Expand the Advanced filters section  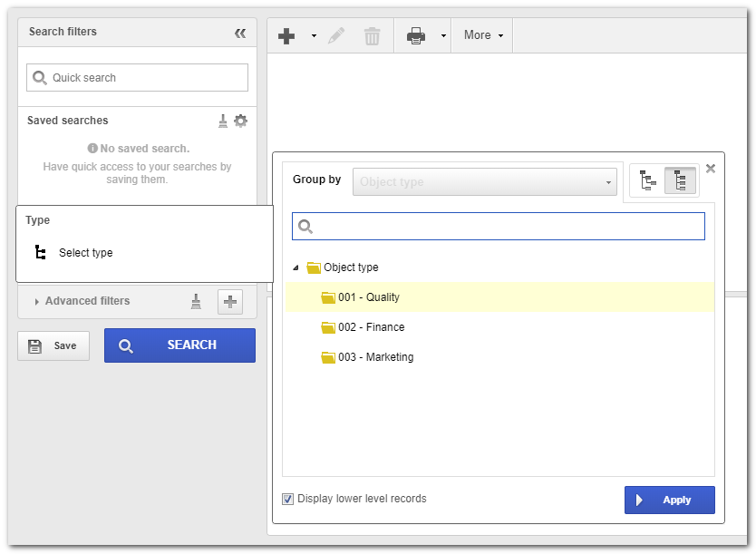coord(36,301)
